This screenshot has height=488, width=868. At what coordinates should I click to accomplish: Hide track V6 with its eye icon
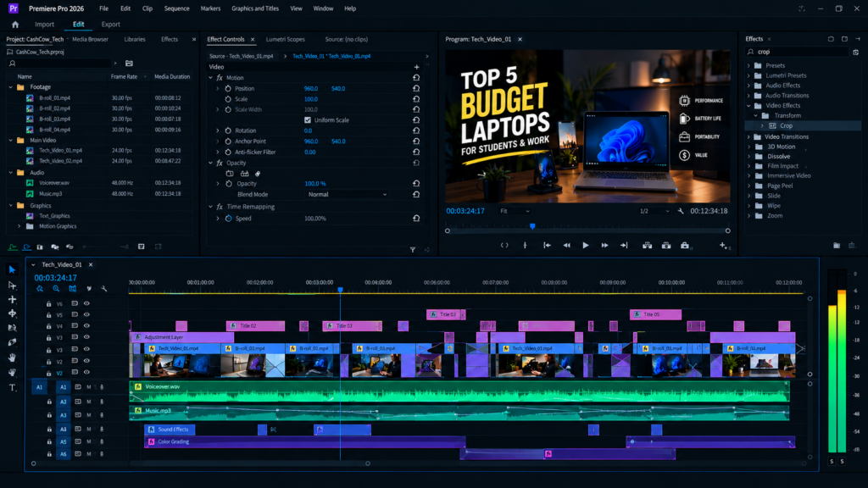tap(86, 303)
